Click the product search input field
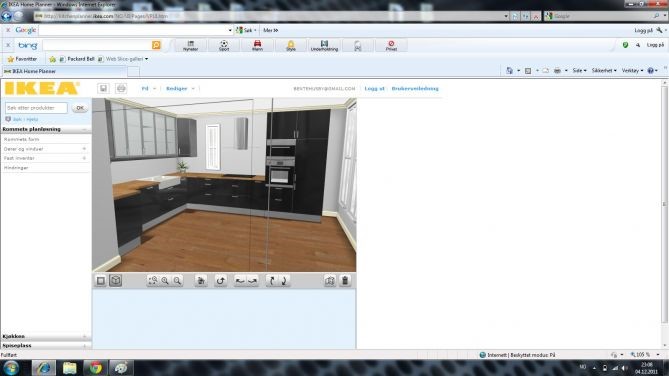 tap(36, 108)
